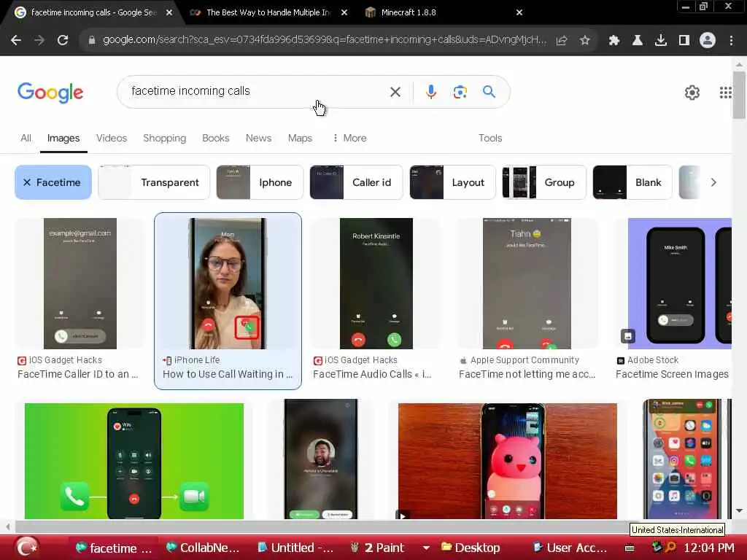
Task: Expand the More search categories menu
Action: pos(349,138)
